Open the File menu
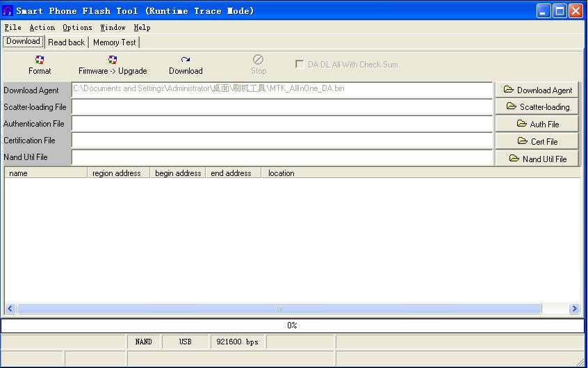The height and width of the screenshot is (368, 588). [x=13, y=28]
